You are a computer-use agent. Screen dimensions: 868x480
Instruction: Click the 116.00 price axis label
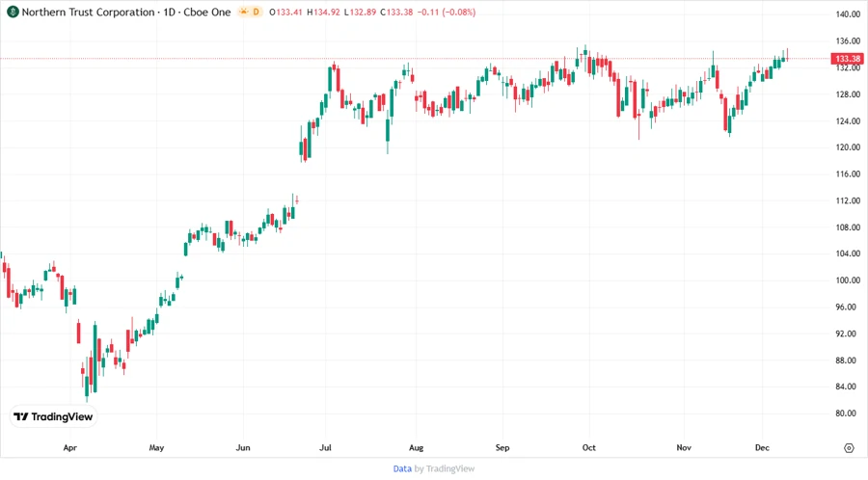[x=848, y=173]
